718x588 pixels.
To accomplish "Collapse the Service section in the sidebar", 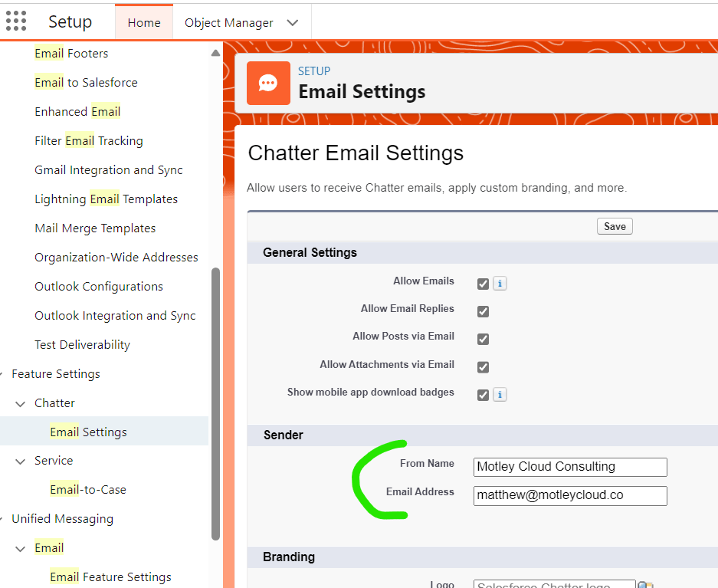I will click(20, 460).
